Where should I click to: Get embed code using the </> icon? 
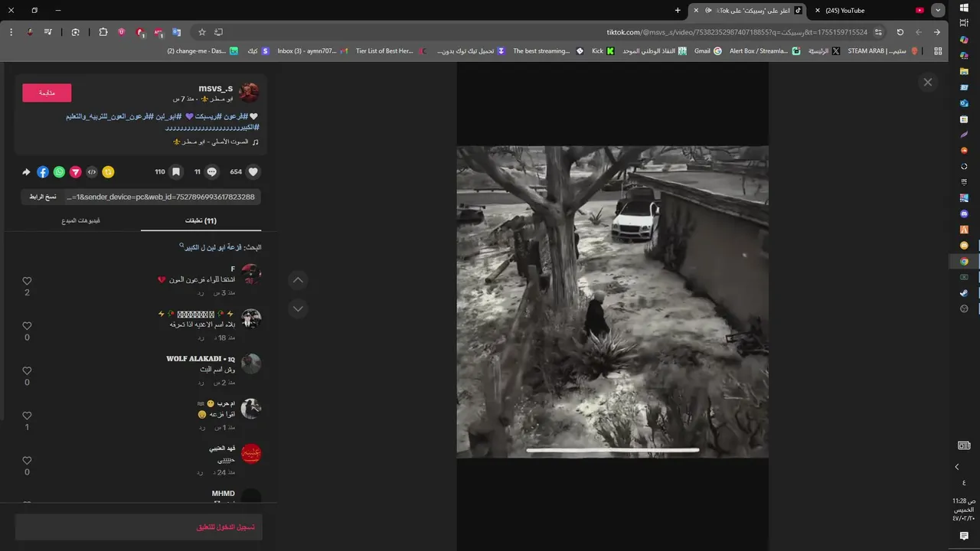click(92, 172)
